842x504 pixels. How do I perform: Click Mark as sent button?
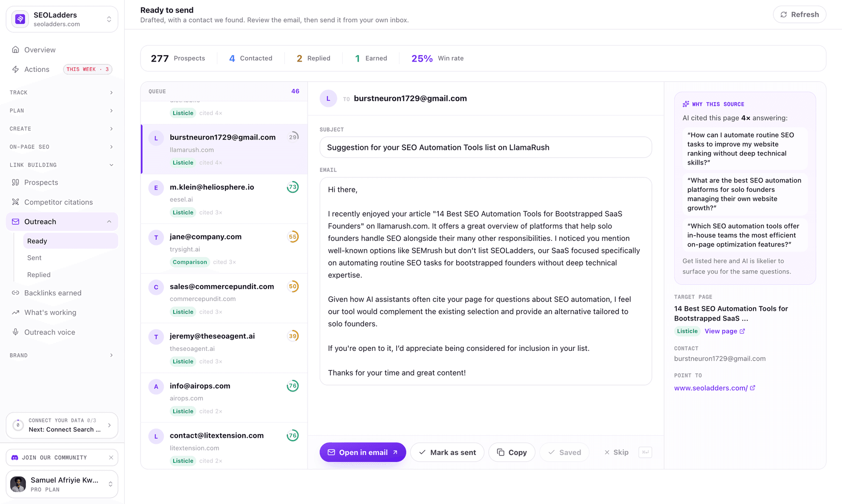pyautogui.click(x=447, y=452)
